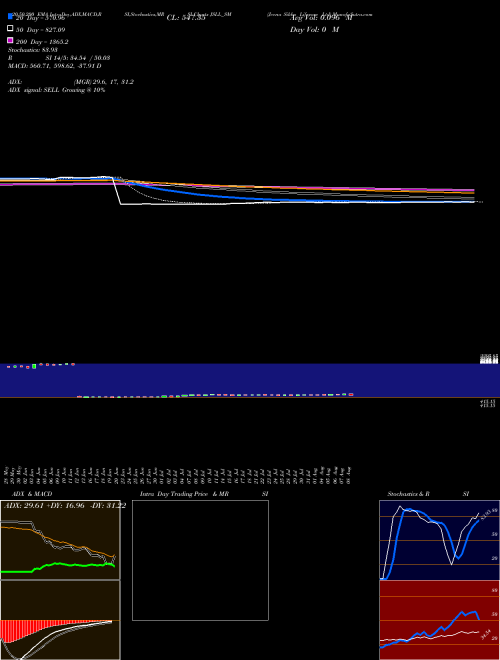Select the '200 Day - 1865.2' label
This screenshot has width=500, height=660.
coord(42,42)
